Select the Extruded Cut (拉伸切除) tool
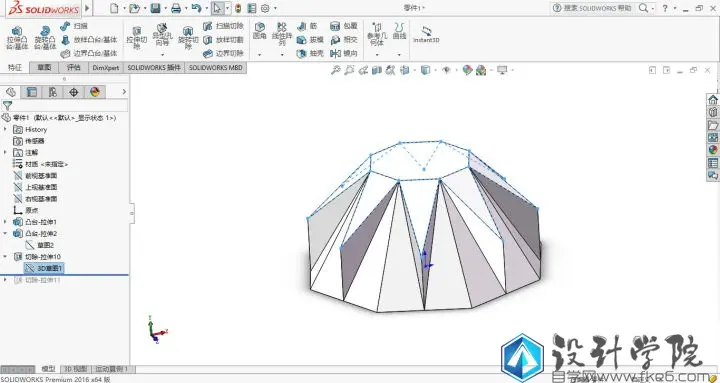720x383 pixels. point(137,39)
